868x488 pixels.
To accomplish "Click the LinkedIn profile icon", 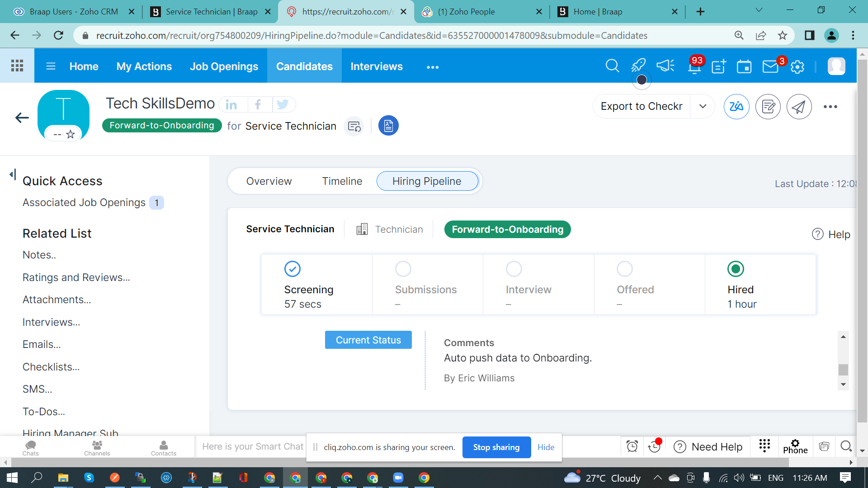I will pos(231,105).
